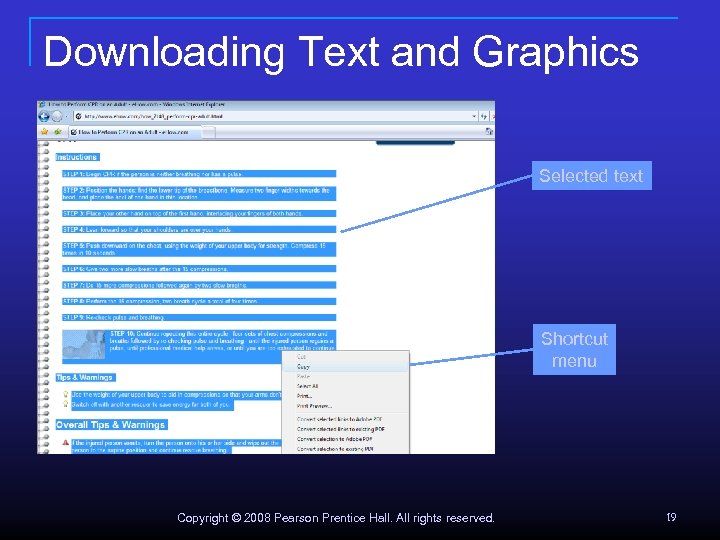Choose Convert selection to existing PDF
The width and height of the screenshot is (720, 540).
(x=345, y=449)
